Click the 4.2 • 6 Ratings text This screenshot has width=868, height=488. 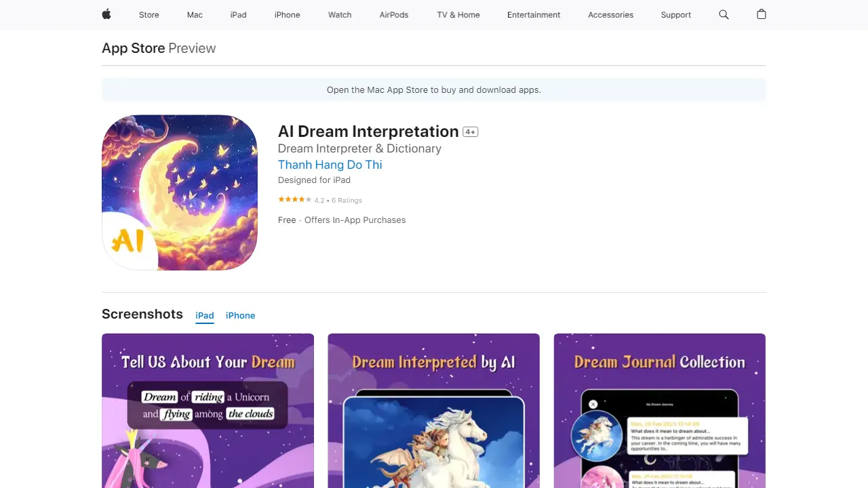pyautogui.click(x=338, y=201)
